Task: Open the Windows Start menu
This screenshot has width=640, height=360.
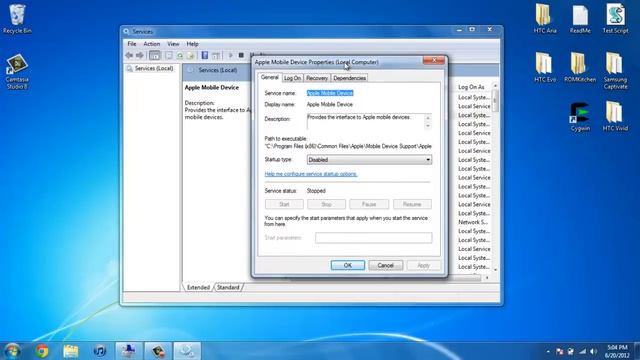Action: [12, 351]
